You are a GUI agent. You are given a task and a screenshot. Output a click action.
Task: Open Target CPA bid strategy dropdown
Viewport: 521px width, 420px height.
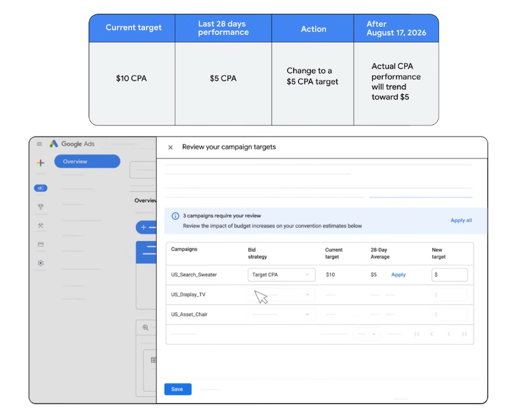click(x=281, y=275)
